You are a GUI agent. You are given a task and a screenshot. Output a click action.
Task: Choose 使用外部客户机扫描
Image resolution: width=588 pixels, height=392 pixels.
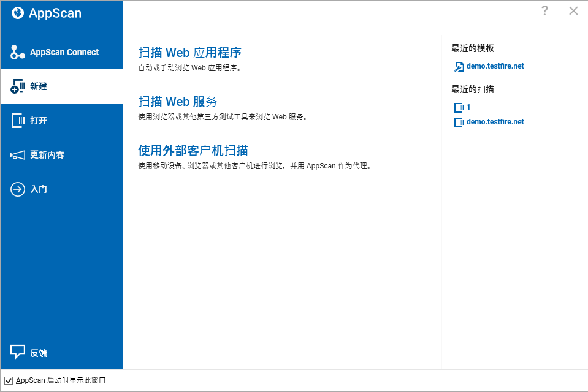point(193,151)
